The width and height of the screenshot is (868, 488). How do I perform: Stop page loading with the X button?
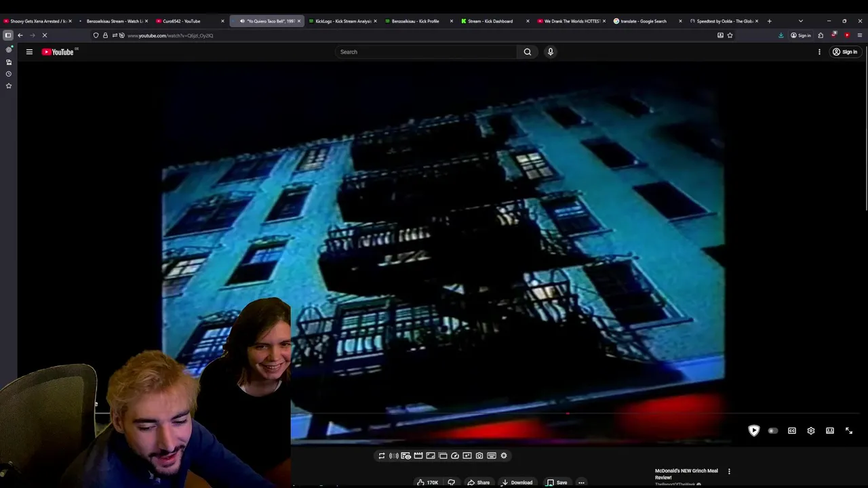click(45, 35)
